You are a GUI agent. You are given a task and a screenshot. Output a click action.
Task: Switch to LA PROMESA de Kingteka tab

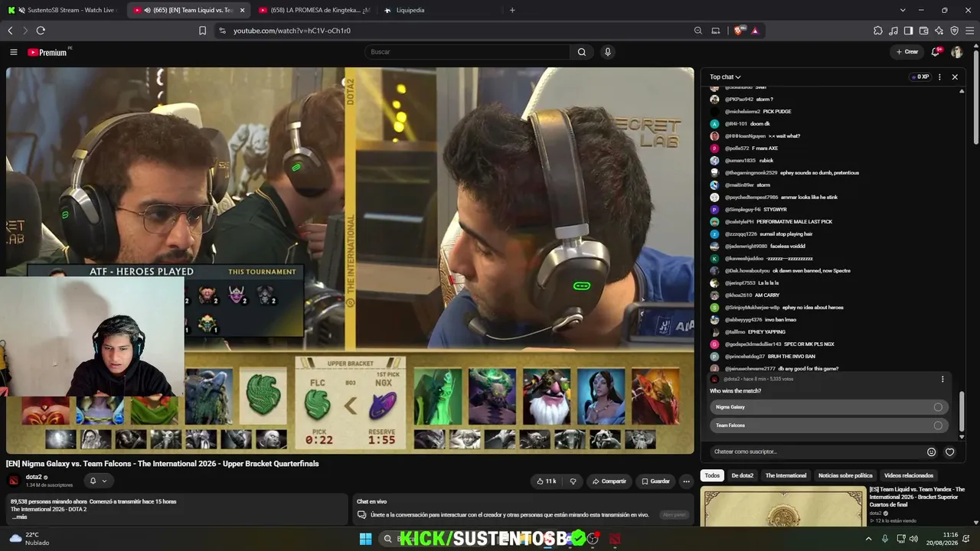(x=314, y=10)
